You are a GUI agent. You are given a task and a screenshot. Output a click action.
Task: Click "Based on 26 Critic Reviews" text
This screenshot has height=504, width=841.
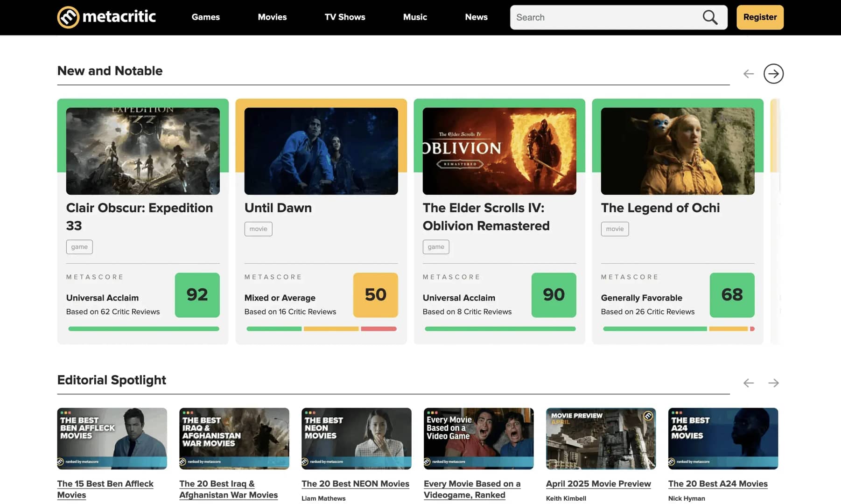pyautogui.click(x=648, y=312)
